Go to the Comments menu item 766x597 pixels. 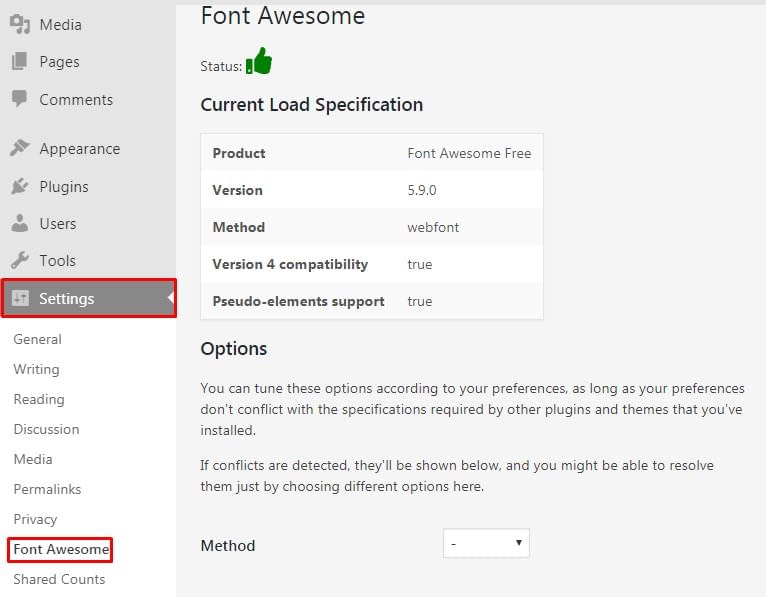76,99
